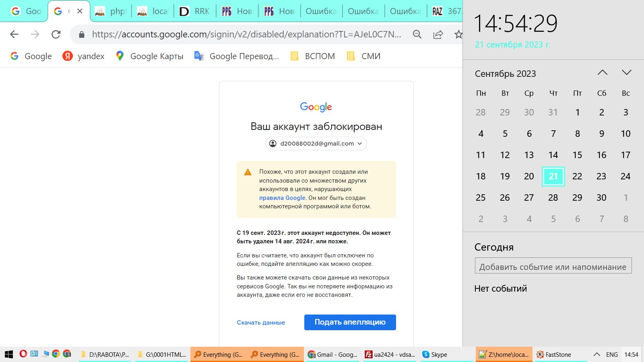Open the first Ошибка tab
The width and height of the screenshot is (644, 362).
[x=321, y=11]
